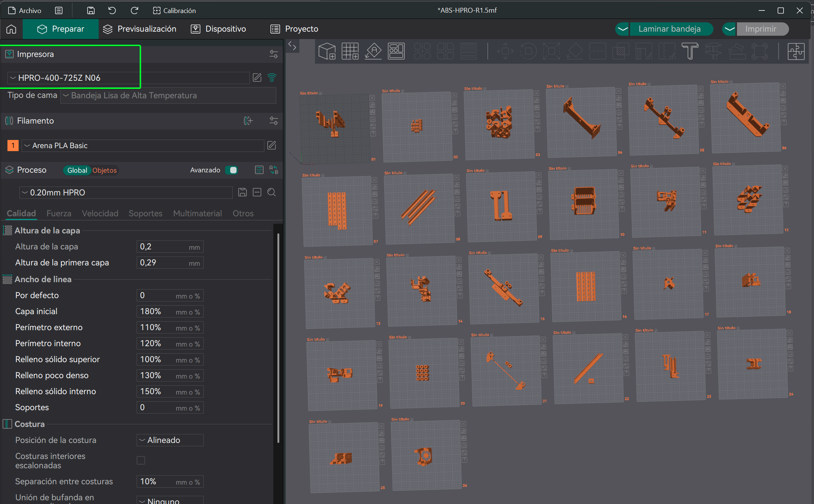Click the Auto orient icon
Screen dimensions: 814x504
pos(373,51)
